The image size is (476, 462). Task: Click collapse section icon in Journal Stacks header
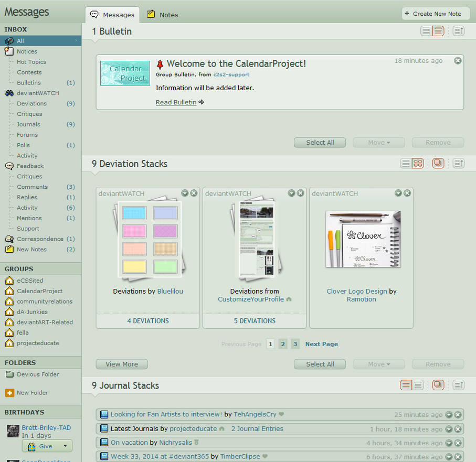coord(458,385)
